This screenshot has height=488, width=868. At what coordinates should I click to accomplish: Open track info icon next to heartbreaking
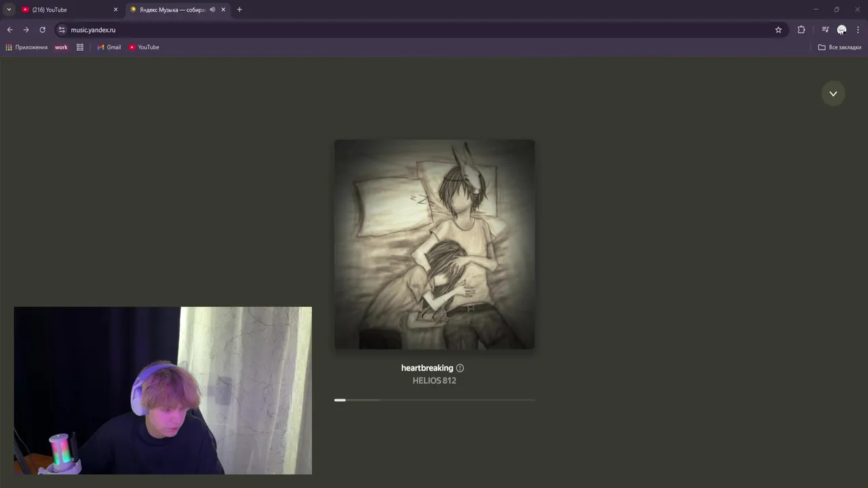pyautogui.click(x=460, y=368)
